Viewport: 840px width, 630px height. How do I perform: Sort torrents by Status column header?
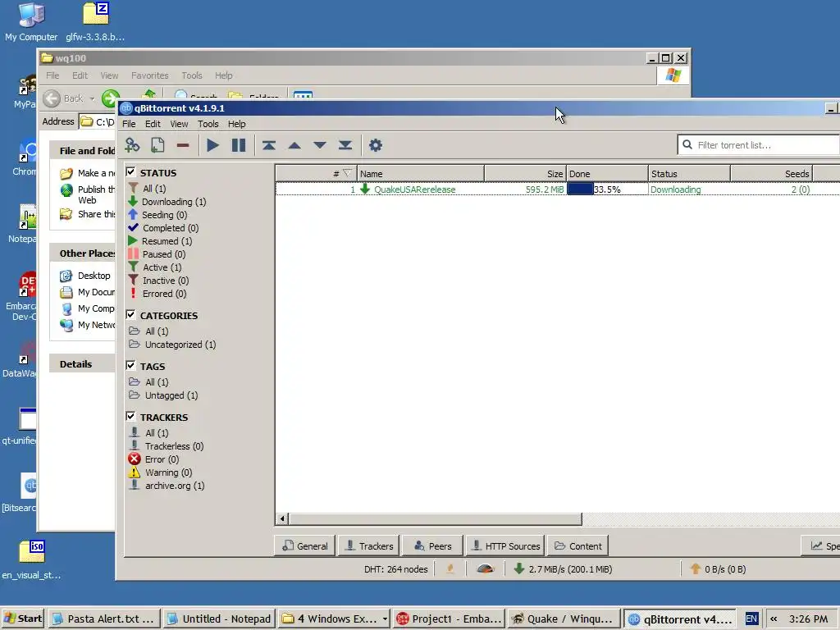pos(689,174)
